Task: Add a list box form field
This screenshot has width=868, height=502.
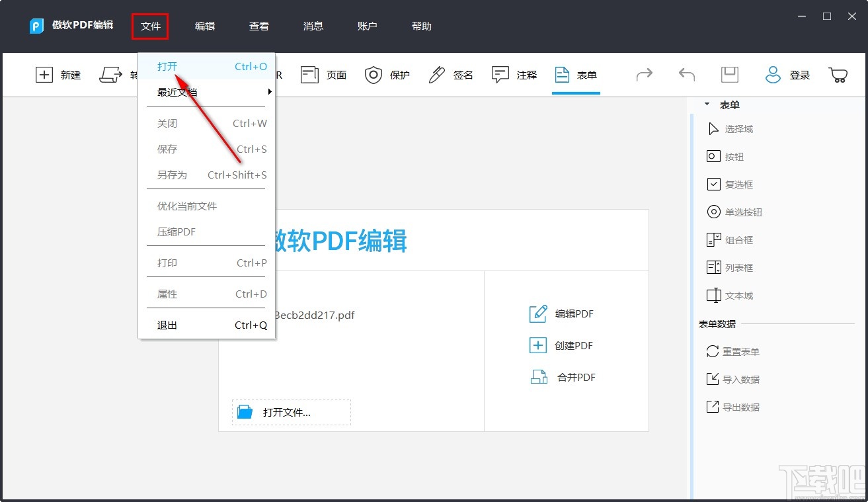Action: coord(713,268)
